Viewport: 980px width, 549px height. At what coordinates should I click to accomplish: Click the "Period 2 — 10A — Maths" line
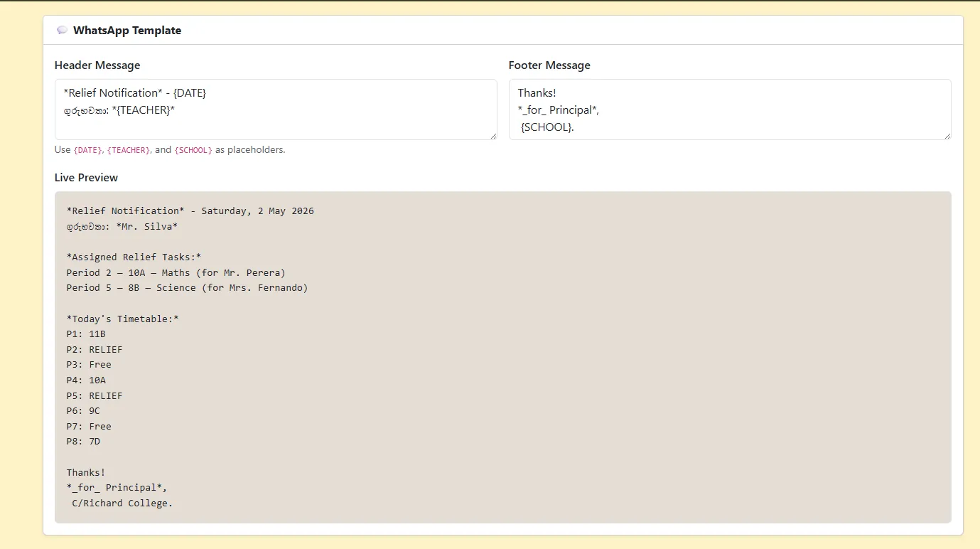pos(176,273)
